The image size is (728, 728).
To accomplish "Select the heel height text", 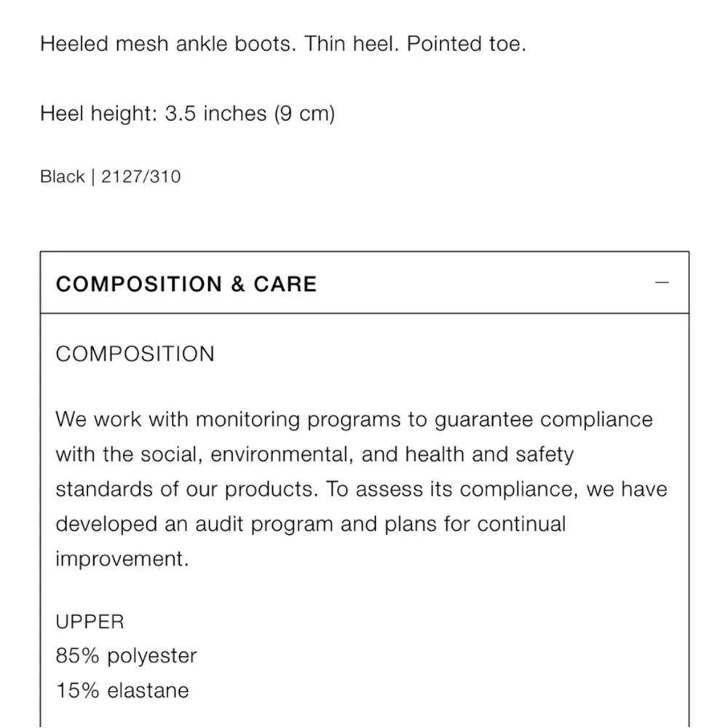I will [x=188, y=114].
